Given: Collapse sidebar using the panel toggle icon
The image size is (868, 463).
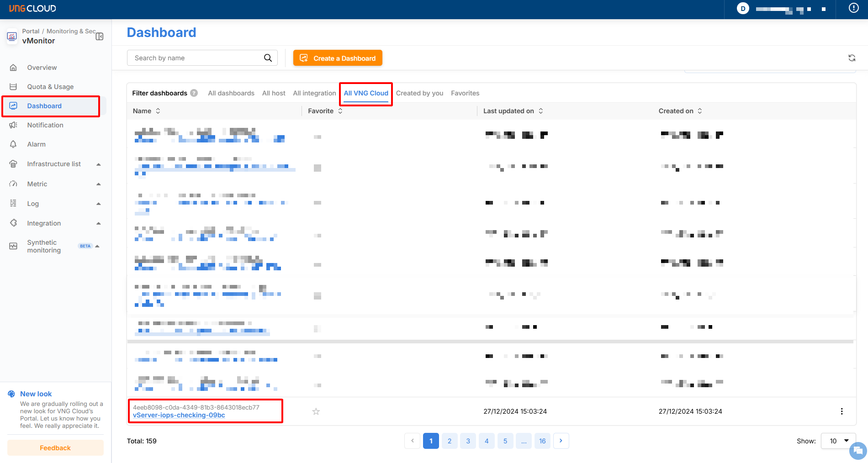Looking at the screenshot, I should pos(100,37).
